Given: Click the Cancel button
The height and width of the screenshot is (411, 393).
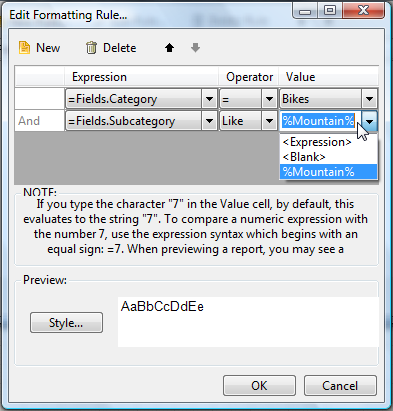Looking at the screenshot, I should point(340,386).
